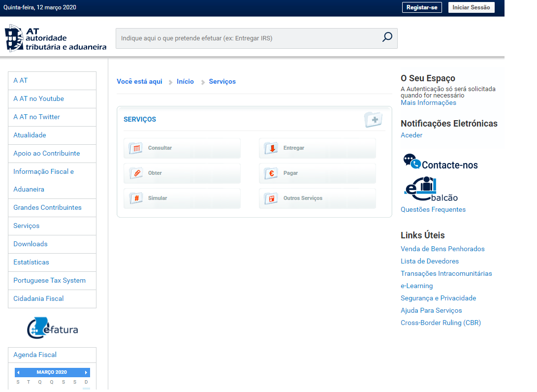Select the Simular hash icon
The width and height of the screenshot is (537, 392).
(135, 198)
